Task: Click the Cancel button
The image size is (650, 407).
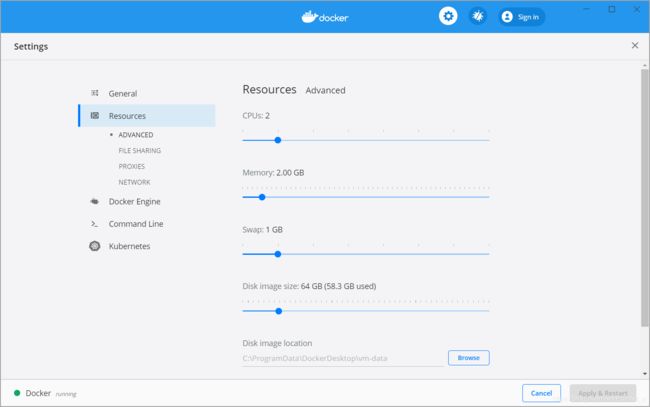Action: pyautogui.click(x=541, y=393)
